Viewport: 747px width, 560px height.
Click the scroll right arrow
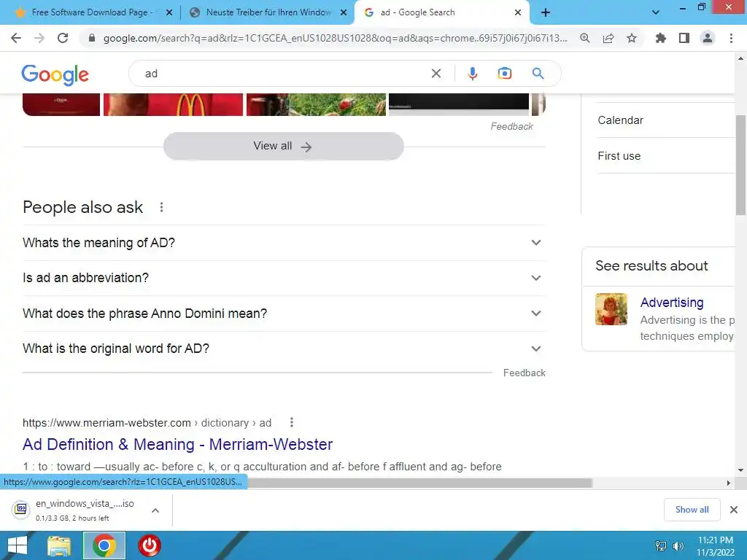tap(729, 483)
